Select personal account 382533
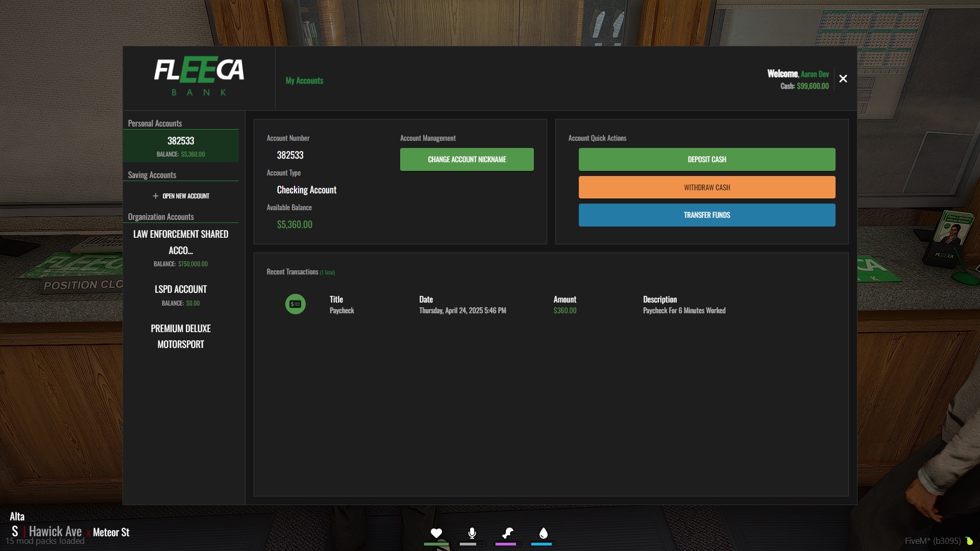The height and width of the screenshot is (551, 980). [x=181, y=146]
